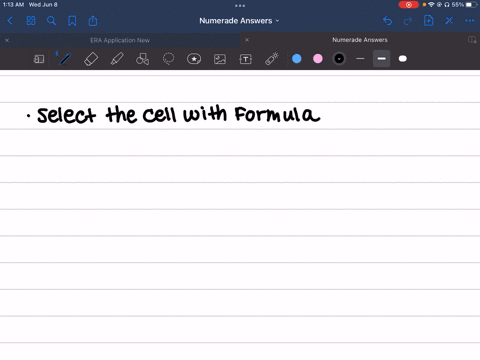Select the Highlighter tool
Image resolution: width=480 pixels, height=360 pixels.
[x=117, y=59]
